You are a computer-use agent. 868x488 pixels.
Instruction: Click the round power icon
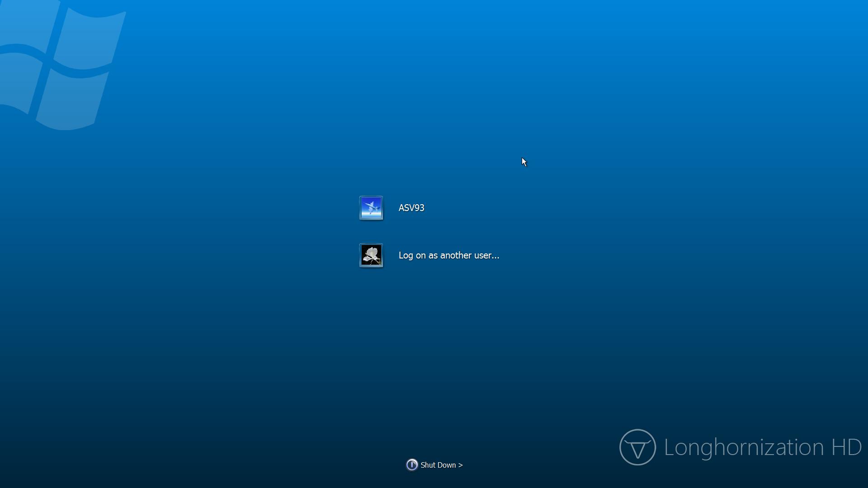pos(412,465)
